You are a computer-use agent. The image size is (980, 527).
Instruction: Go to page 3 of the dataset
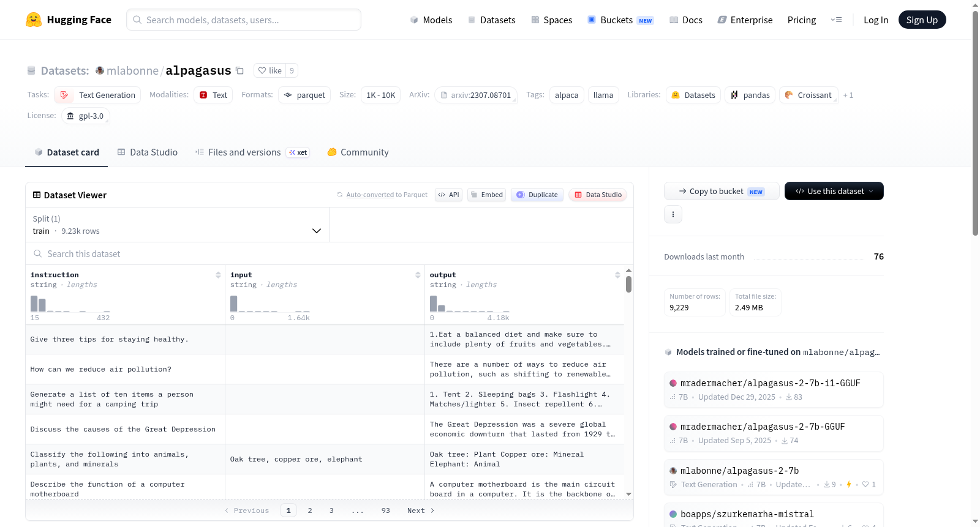331,510
